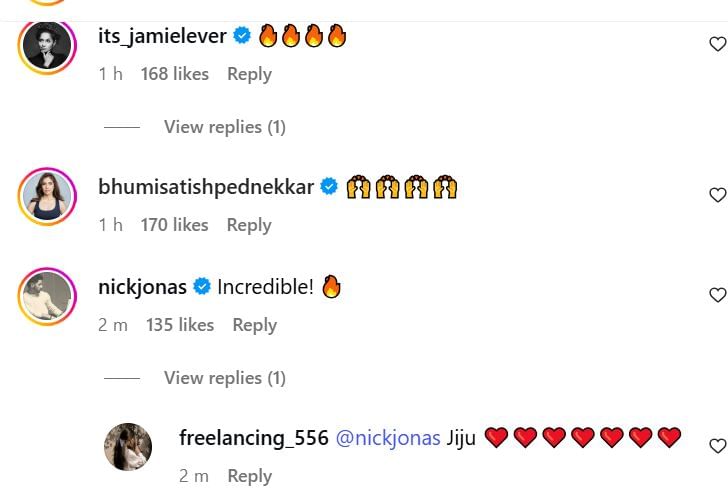Open freelancing_556's profile avatar
The height and width of the screenshot is (499, 728).
pyautogui.click(x=128, y=446)
